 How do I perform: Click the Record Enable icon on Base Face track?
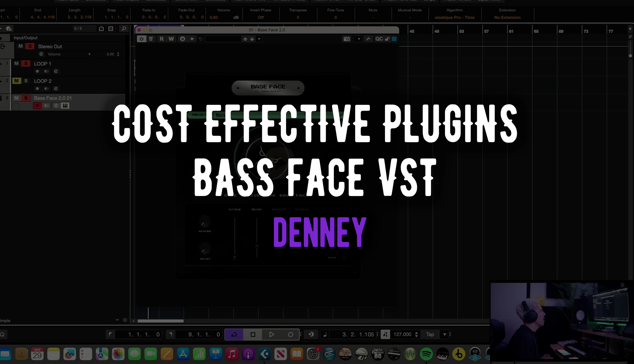pyautogui.click(x=37, y=106)
